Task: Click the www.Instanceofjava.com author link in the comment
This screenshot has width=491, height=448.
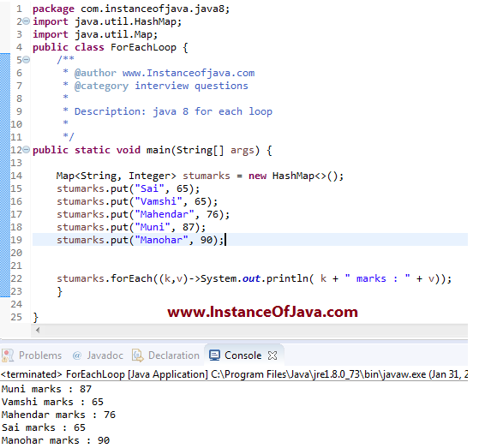Action: [x=189, y=73]
